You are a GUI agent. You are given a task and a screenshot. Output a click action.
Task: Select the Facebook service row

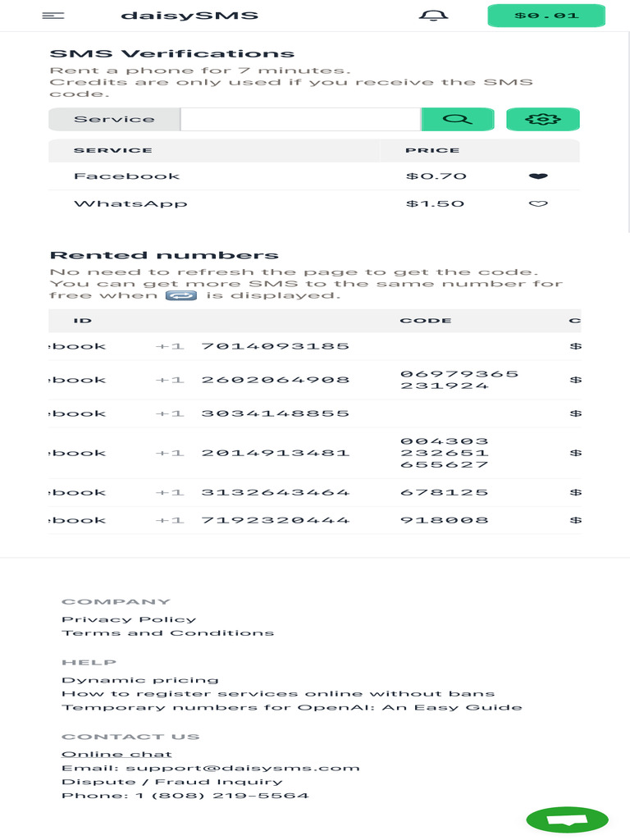[127, 176]
